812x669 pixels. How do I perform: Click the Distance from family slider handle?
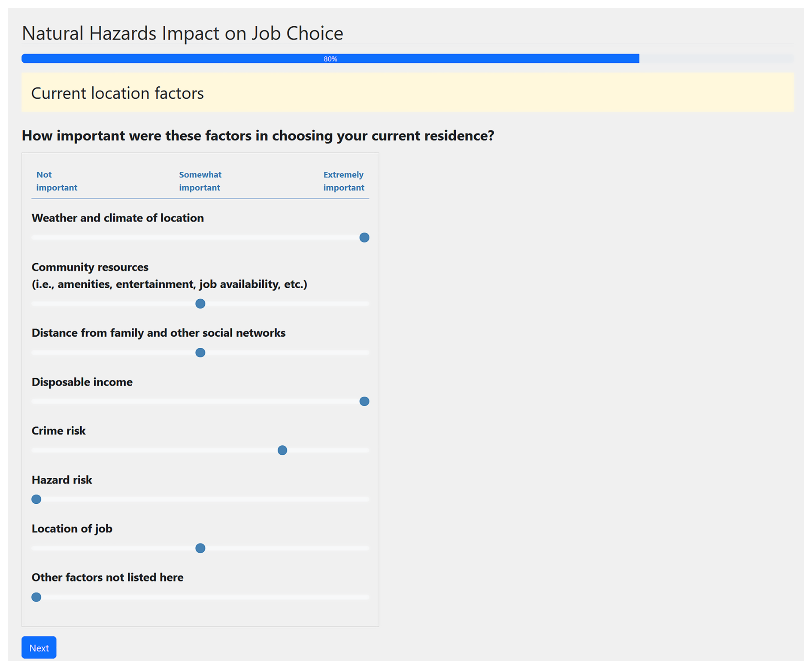tap(200, 353)
